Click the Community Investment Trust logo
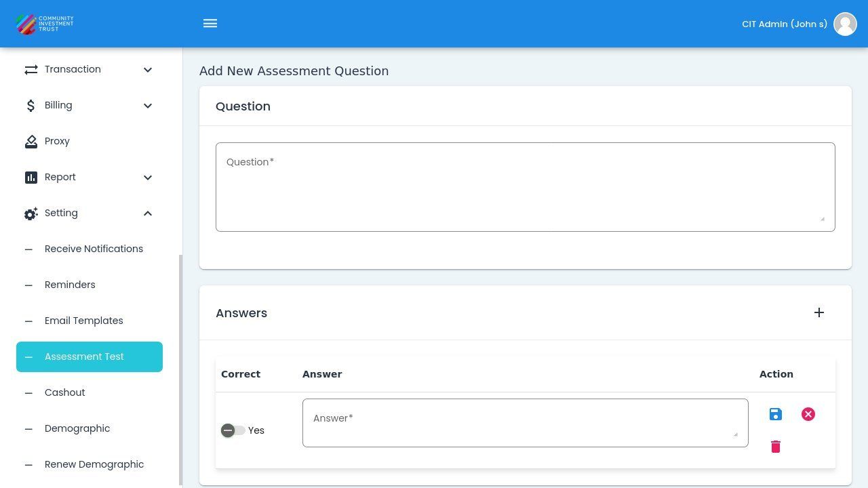Image resolution: width=868 pixels, height=488 pixels. [x=45, y=24]
